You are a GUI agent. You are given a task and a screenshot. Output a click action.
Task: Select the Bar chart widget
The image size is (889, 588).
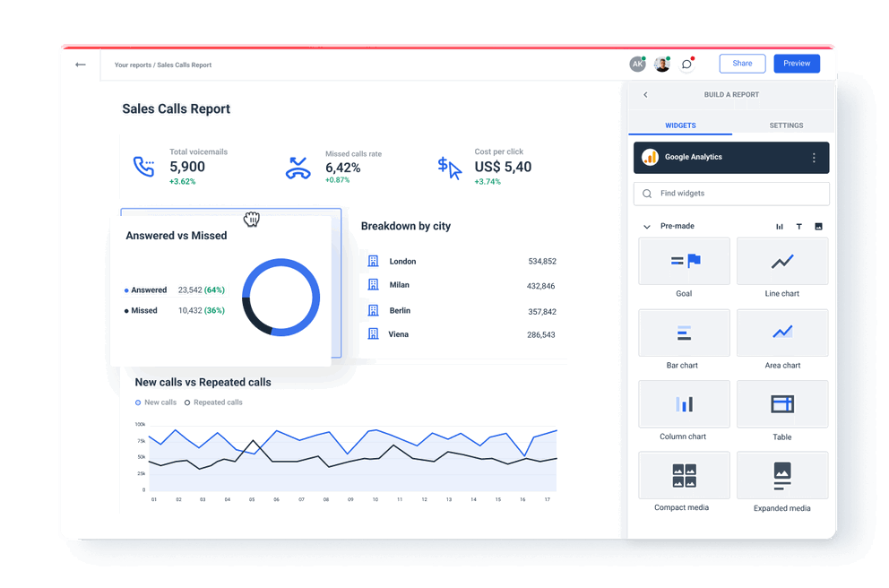pyautogui.click(x=683, y=333)
